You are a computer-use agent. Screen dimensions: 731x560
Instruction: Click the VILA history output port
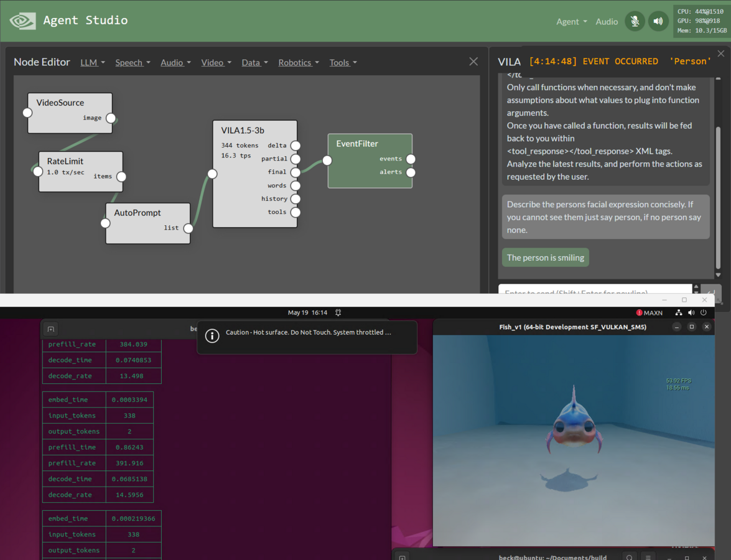(x=296, y=198)
